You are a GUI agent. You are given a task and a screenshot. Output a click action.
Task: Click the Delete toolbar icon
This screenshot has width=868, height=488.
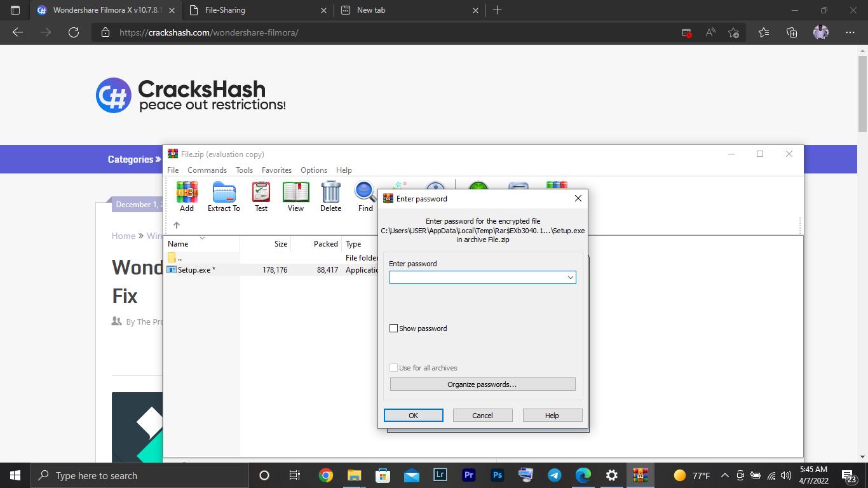coord(330,196)
